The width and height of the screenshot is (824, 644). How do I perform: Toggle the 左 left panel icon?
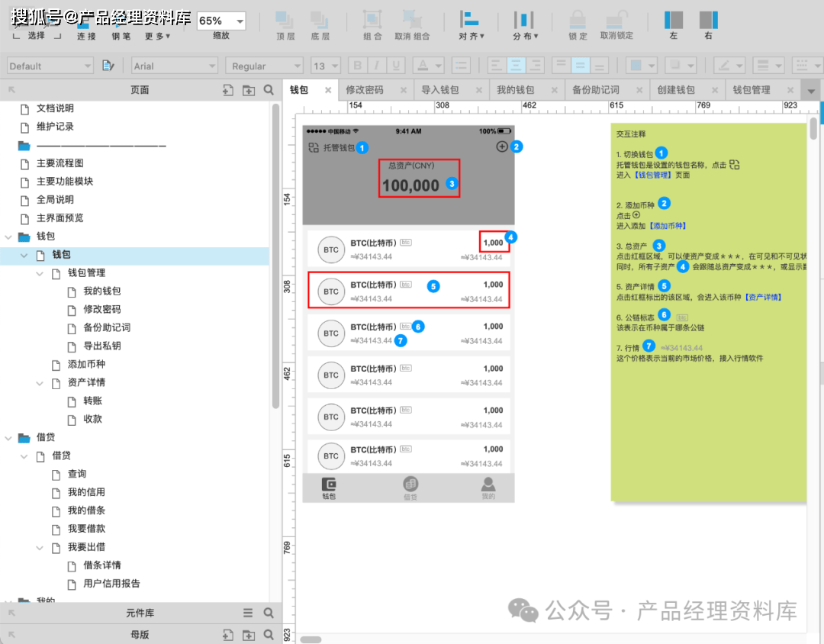pos(674,20)
